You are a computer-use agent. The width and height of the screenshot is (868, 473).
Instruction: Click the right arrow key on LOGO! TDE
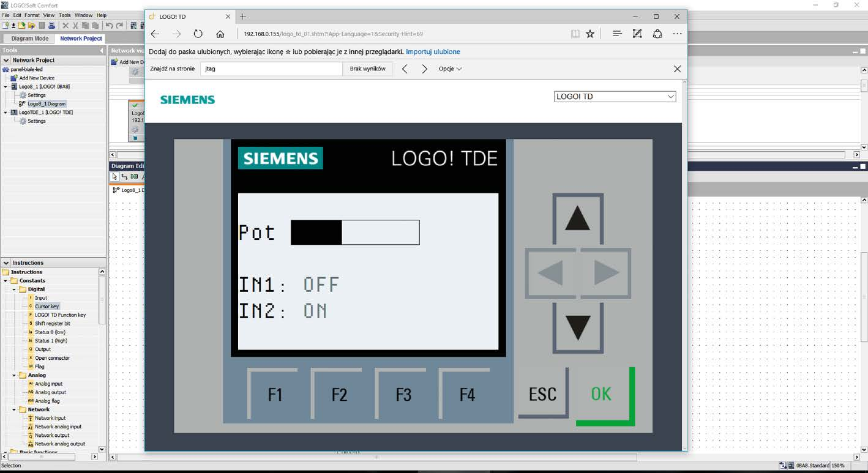pos(605,273)
